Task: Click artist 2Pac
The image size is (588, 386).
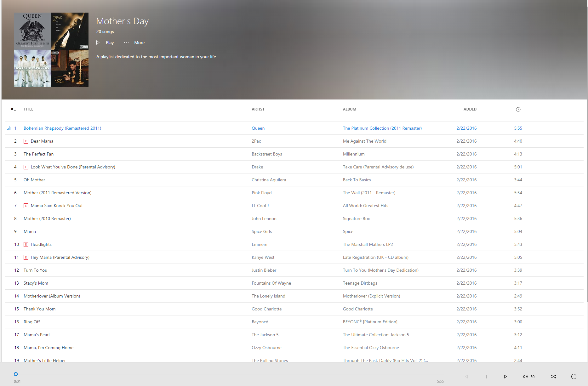Action: click(256, 141)
